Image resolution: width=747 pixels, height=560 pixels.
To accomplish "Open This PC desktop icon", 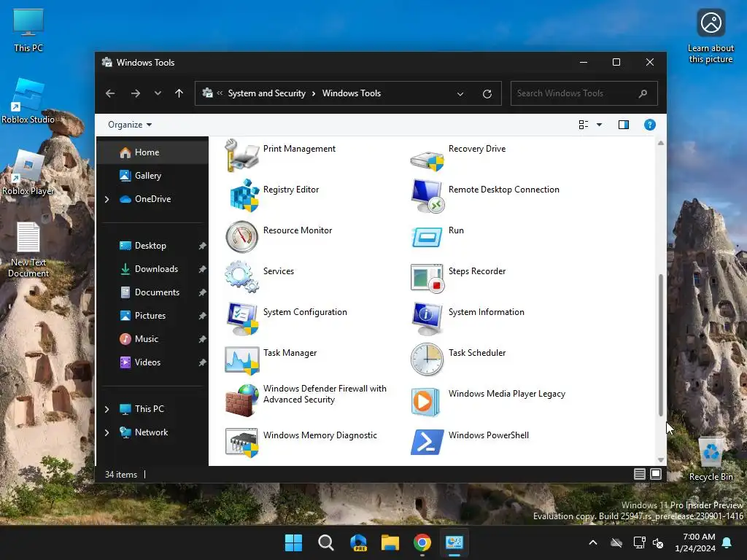I will coord(28,30).
